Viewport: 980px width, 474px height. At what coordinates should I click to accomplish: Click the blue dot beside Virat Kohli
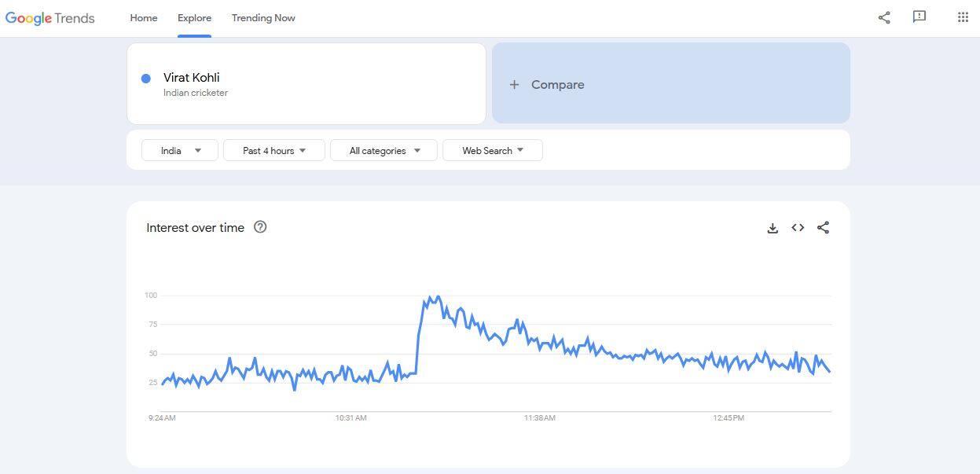point(146,79)
